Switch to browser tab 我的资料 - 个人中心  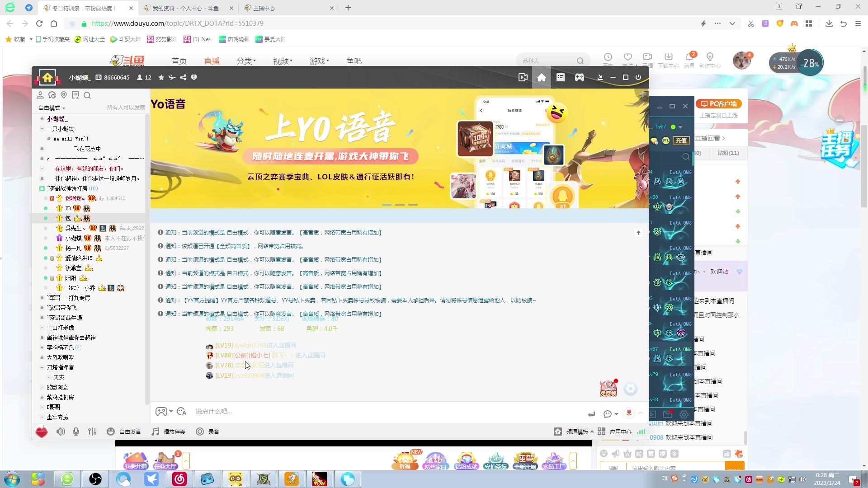(185, 8)
